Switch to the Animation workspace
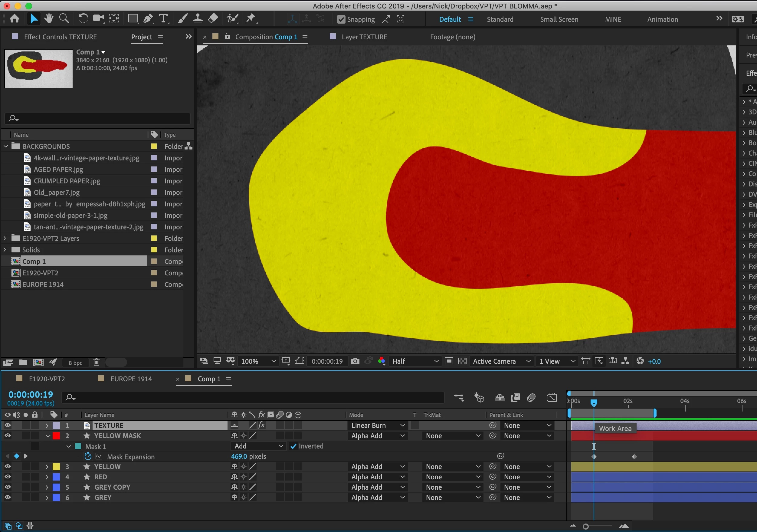This screenshot has width=757, height=532. tap(662, 19)
